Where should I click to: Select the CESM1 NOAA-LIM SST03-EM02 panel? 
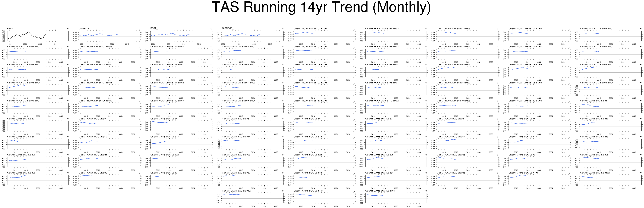324,54
